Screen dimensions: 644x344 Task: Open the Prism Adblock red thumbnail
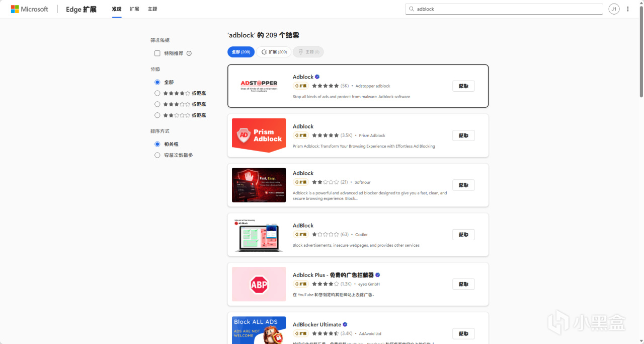click(x=259, y=135)
